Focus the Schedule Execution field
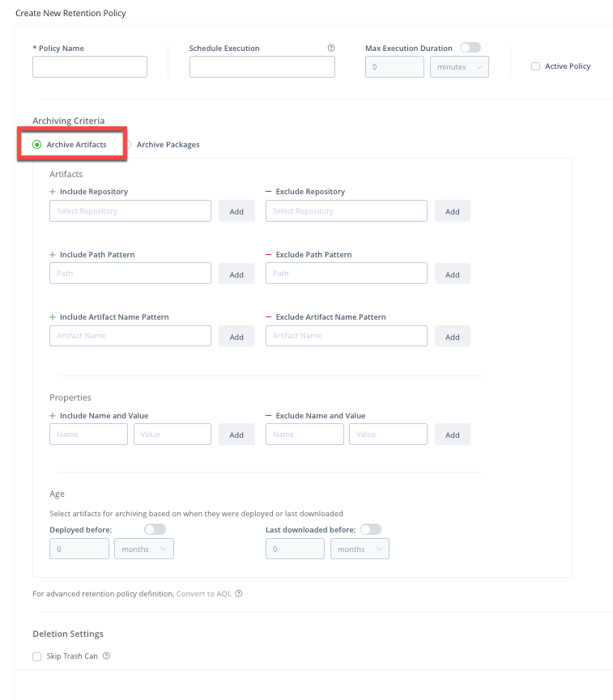The height and width of the screenshot is (700, 613). point(262,67)
